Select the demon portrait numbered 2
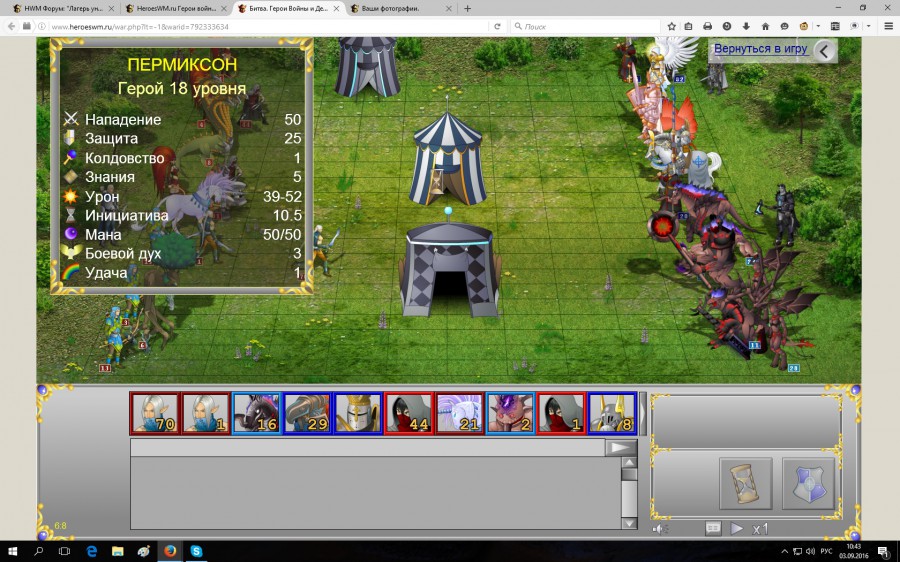This screenshot has height=562, width=900. click(x=510, y=413)
